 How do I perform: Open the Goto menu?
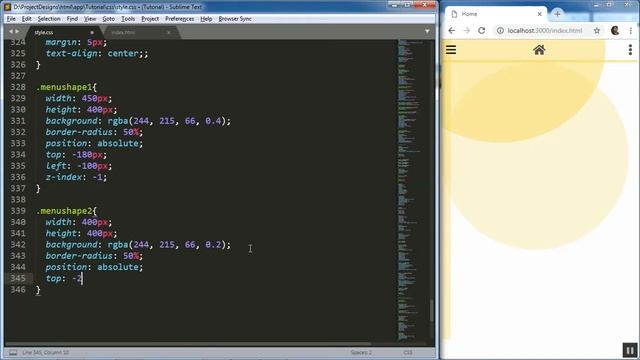click(x=108, y=19)
